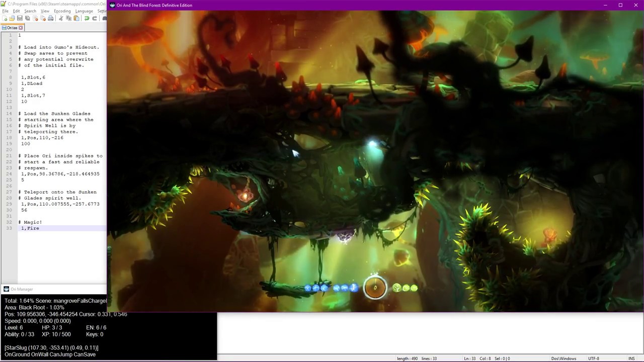Open the Search menu
This screenshot has width=644, height=362.
click(30, 11)
